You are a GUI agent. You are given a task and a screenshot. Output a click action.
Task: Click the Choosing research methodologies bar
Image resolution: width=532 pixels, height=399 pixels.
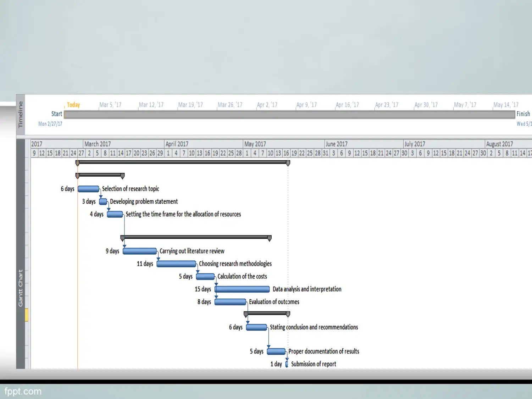pos(176,264)
